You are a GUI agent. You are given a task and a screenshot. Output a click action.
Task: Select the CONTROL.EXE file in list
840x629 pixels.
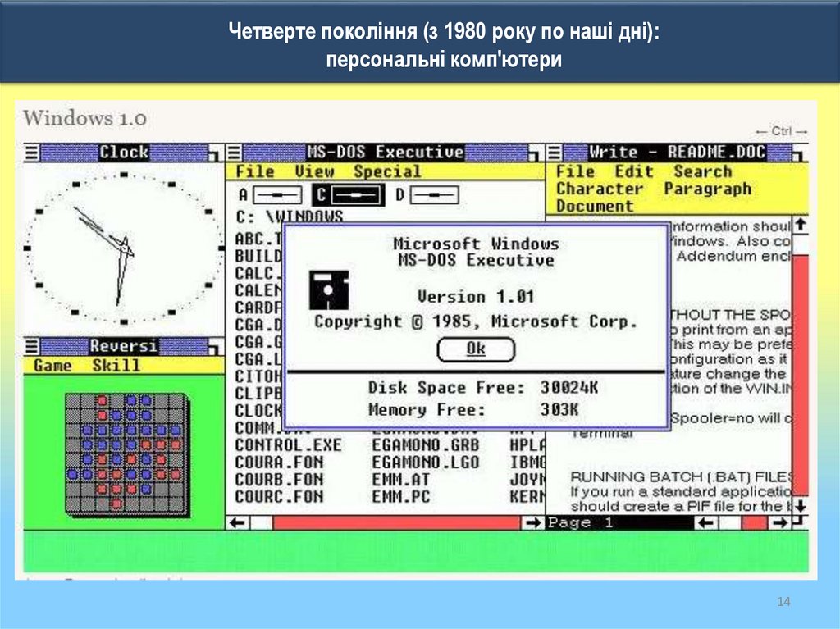click(x=276, y=444)
